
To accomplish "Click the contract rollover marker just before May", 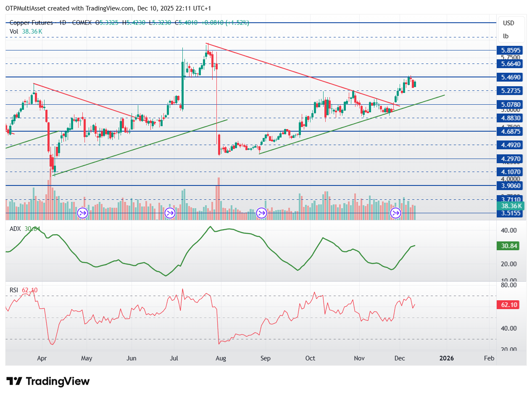I will click(82, 213).
